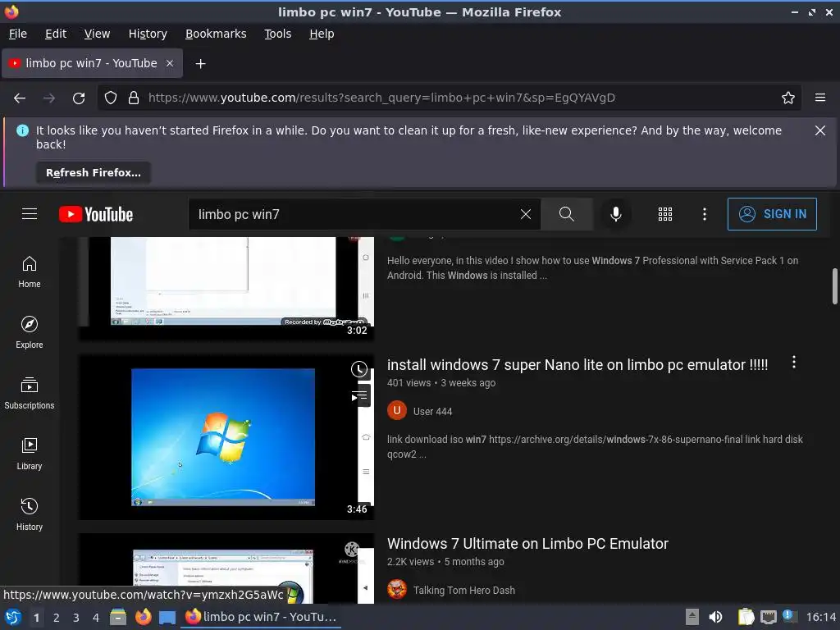840x630 pixels.
Task: Start voice search with microphone
Action: 615,214
